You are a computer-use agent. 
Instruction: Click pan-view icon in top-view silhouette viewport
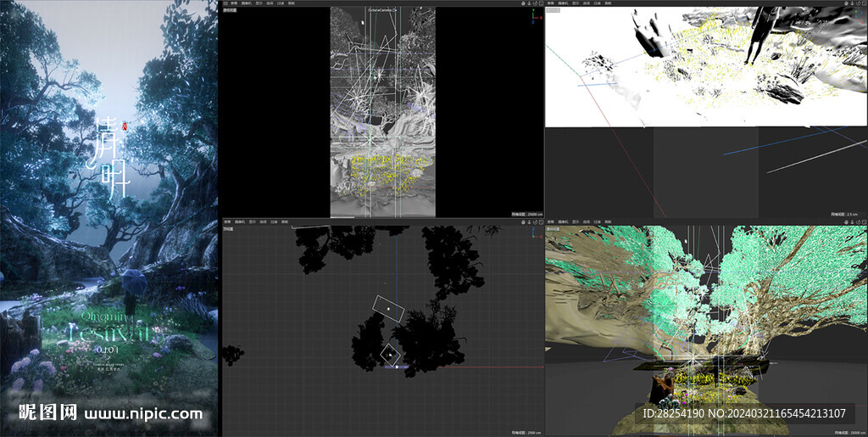click(523, 221)
